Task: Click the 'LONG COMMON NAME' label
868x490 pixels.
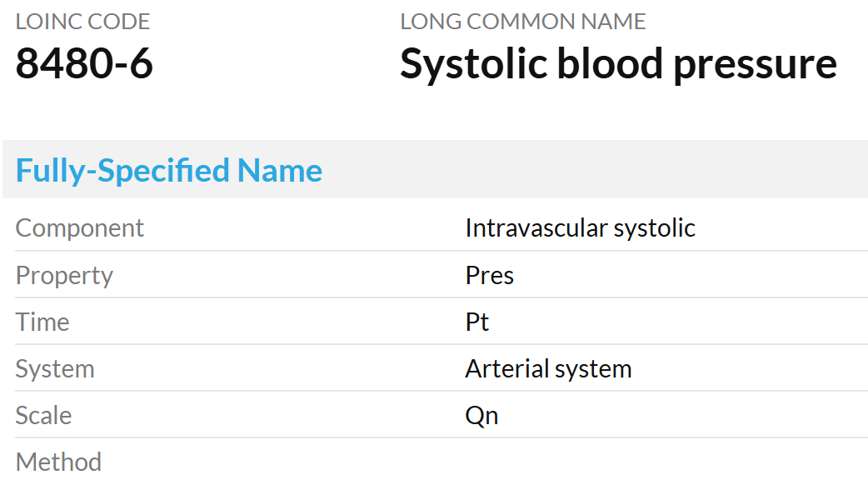Action: pos(522,22)
